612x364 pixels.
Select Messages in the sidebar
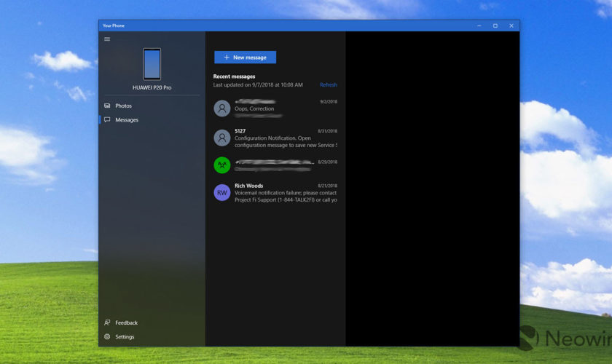click(x=126, y=119)
